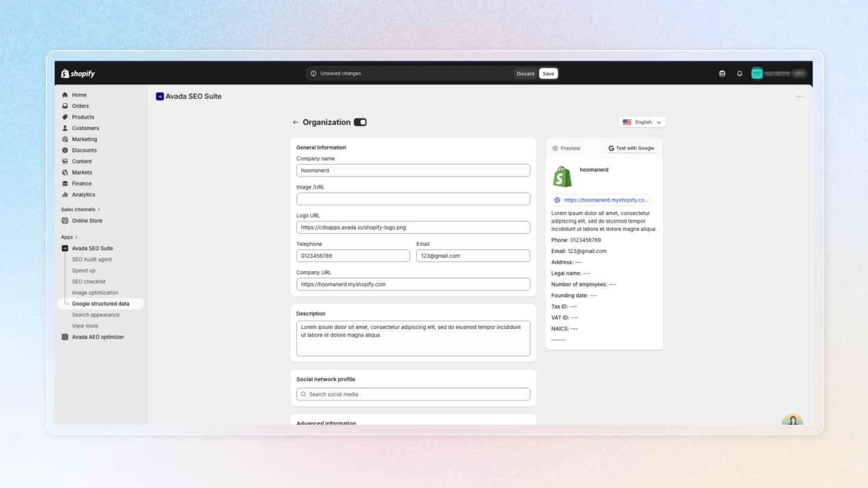Go to Products section

[x=83, y=117]
